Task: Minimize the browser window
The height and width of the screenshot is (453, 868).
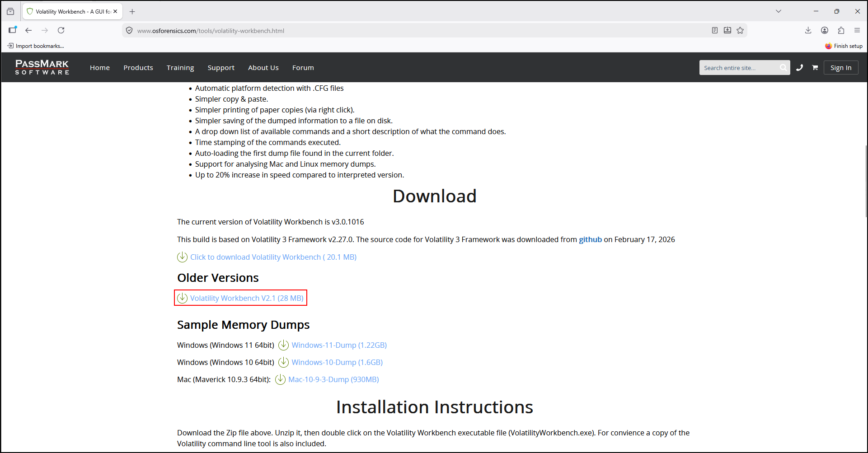Action: click(816, 11)
